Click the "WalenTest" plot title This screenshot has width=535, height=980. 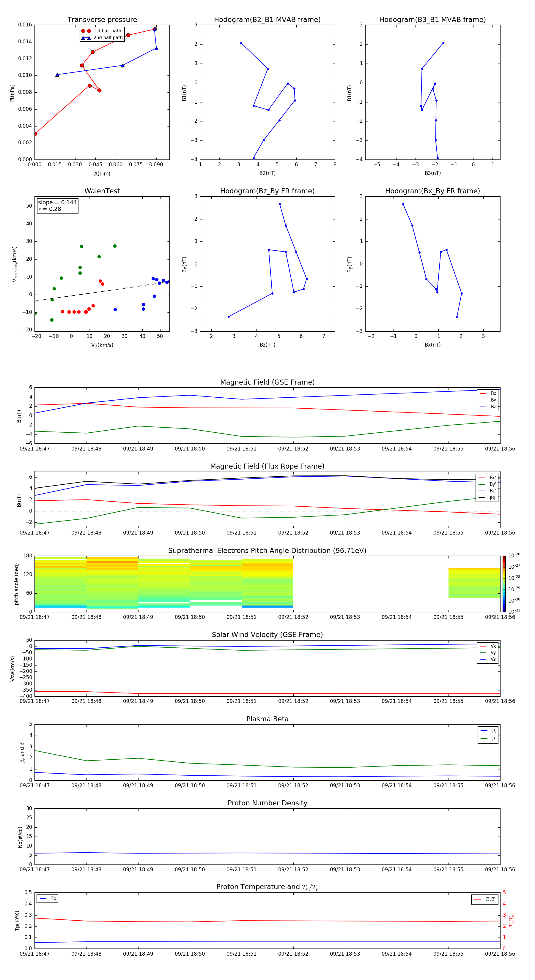pyautogui.click(x=102, y=191)
